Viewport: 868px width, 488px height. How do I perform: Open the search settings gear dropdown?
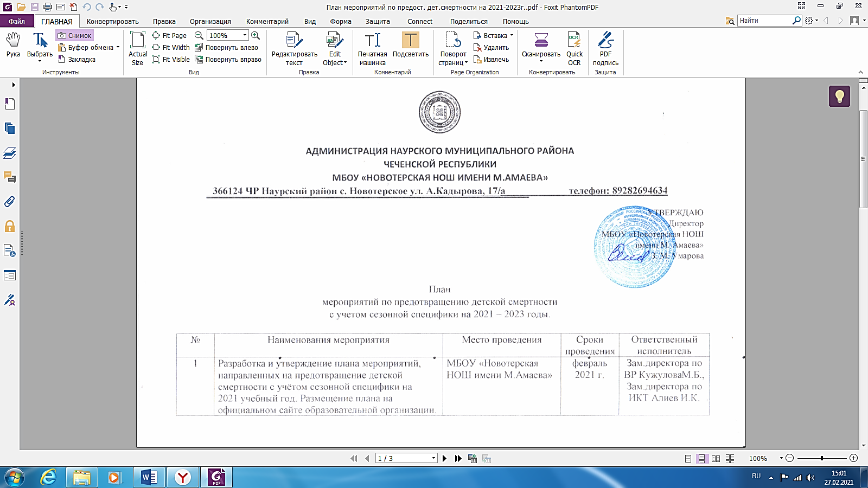click(x=812, y=21)
